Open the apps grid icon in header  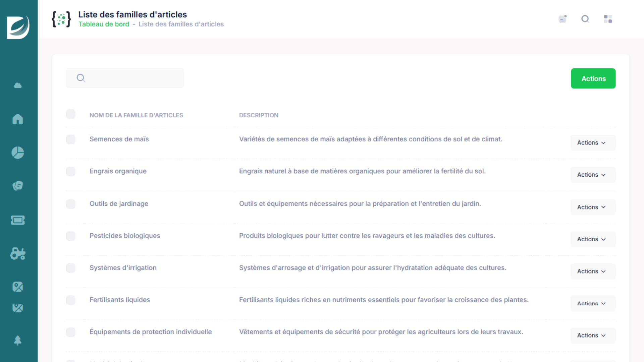click(608, 19)
